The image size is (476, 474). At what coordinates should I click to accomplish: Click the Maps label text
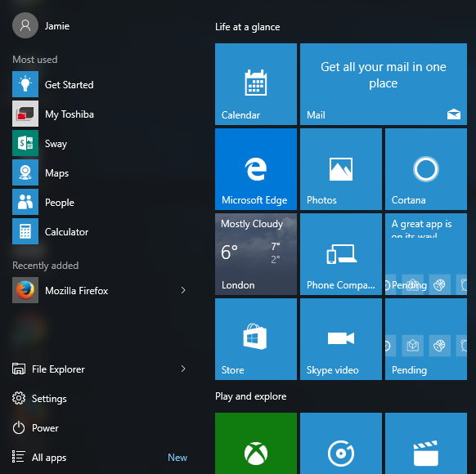(56, 173)
